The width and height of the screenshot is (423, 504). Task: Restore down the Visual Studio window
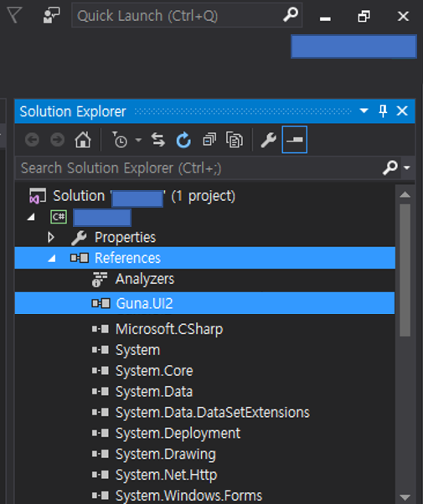click(x=364, y=16)
